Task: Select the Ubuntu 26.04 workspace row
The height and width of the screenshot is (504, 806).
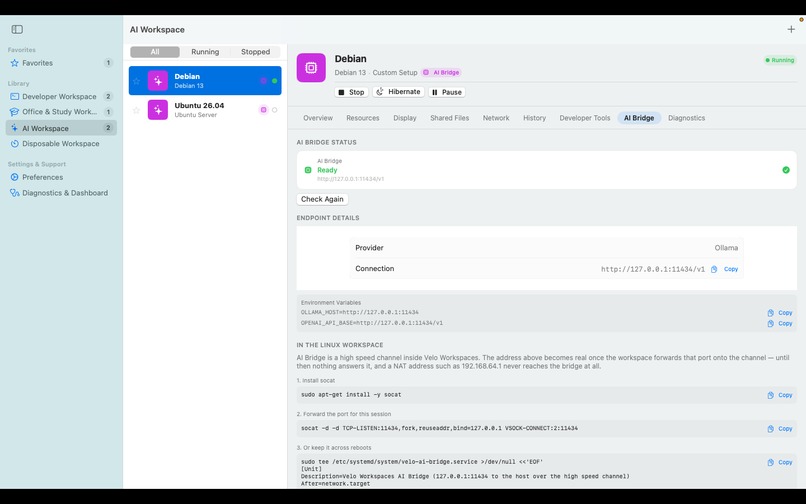Action: (x=205, y=110)
